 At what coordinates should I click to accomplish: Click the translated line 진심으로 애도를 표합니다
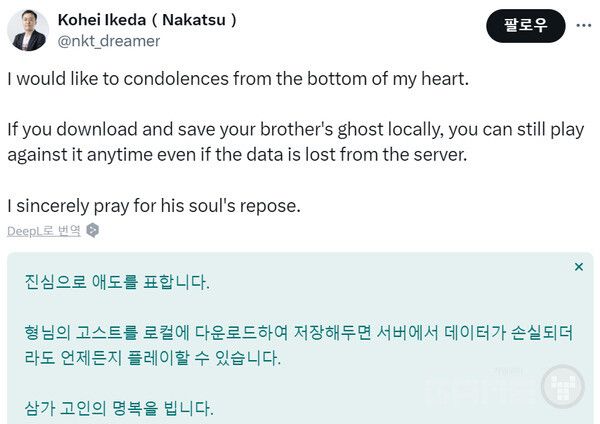[x=117, y=281]
